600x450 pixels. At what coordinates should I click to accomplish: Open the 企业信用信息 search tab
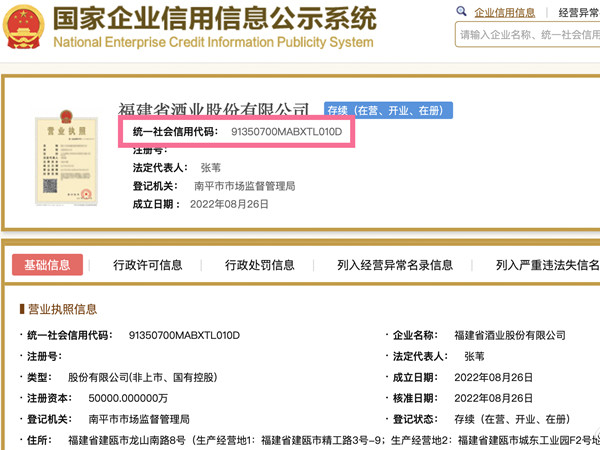(504, 13)
